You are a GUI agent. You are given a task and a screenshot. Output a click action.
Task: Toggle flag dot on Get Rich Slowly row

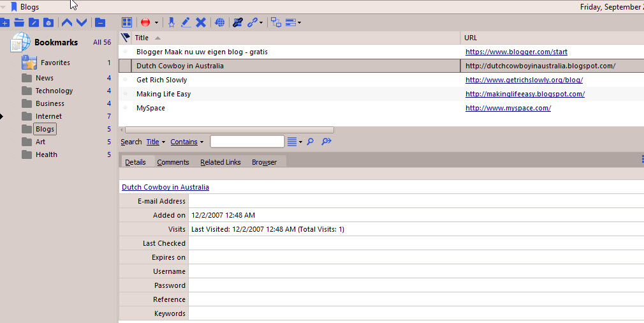(x=125, y=80)
